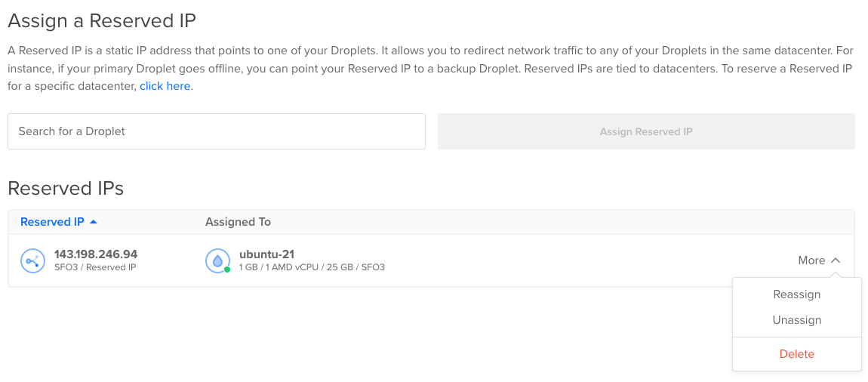Click the ubuntu-21 Droplet icon

coord(217,260)
